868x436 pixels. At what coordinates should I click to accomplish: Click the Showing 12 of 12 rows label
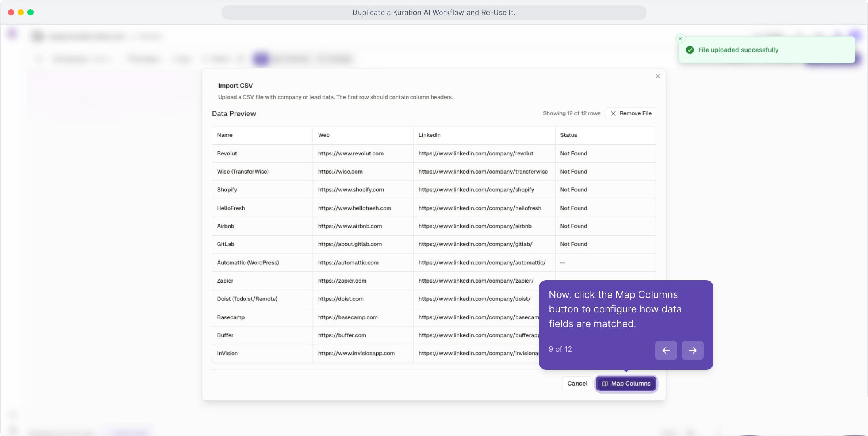pyautogui.click(x=571, y=113)
